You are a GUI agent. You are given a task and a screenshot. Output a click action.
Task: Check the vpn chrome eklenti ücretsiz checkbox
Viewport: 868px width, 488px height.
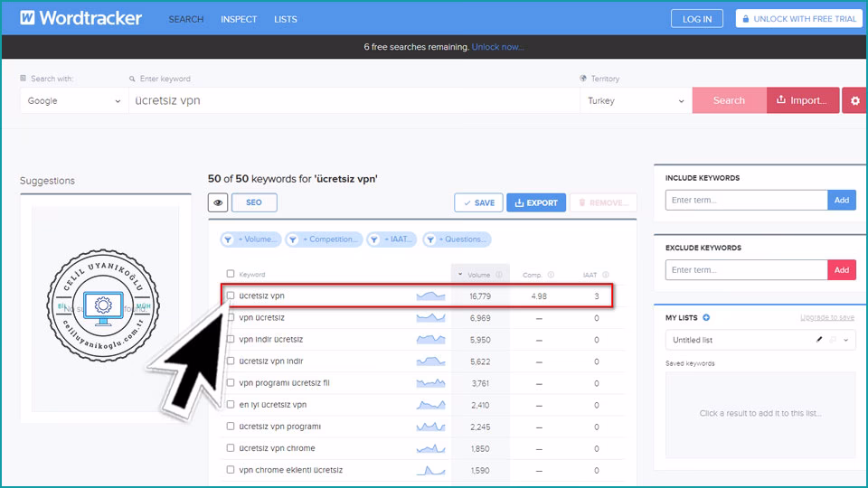231,470
